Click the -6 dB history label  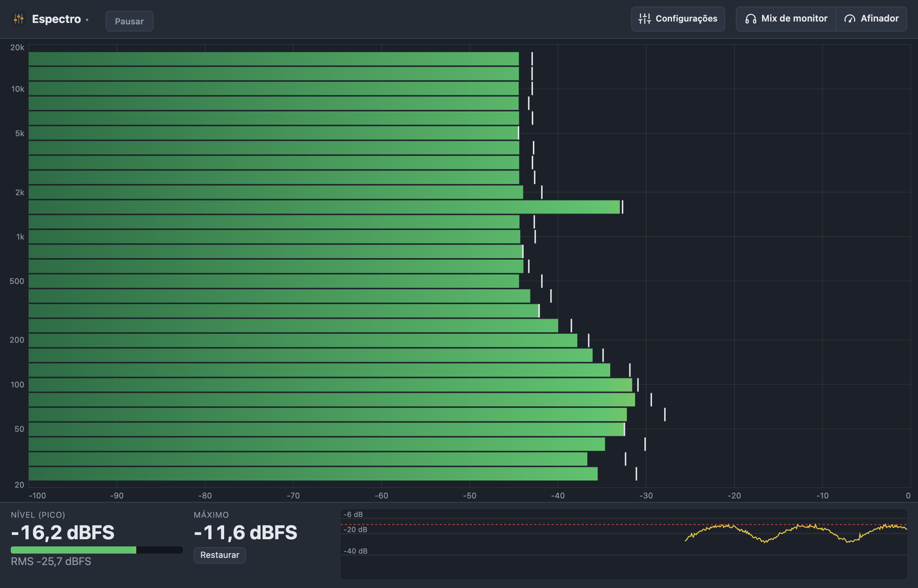[x=353, y=515]
